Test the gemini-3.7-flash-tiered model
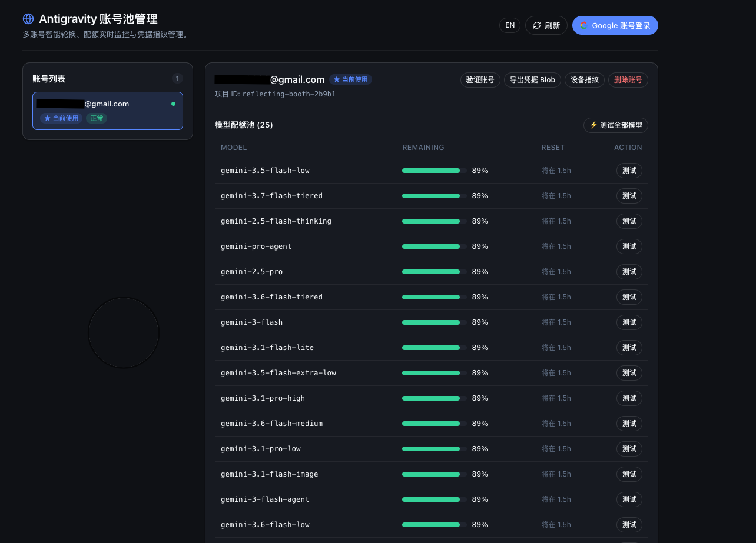 pos(629,196)
